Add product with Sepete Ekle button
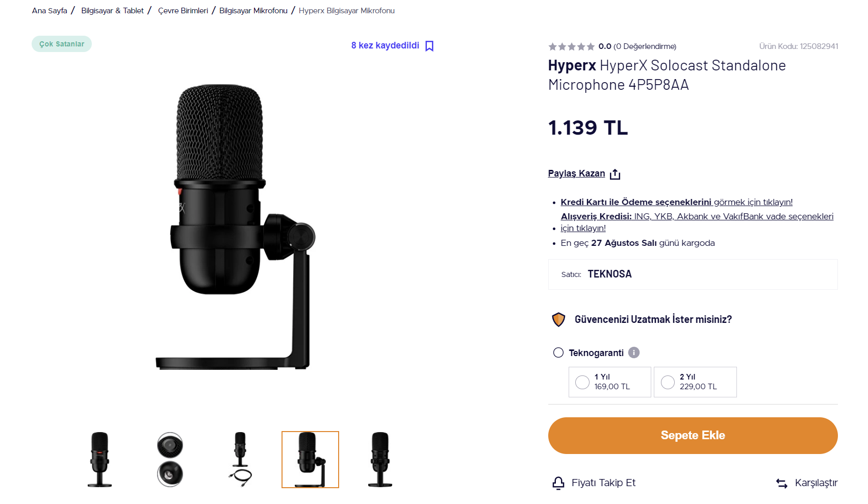This screenshot has height=504, width=868. (693, 436)
